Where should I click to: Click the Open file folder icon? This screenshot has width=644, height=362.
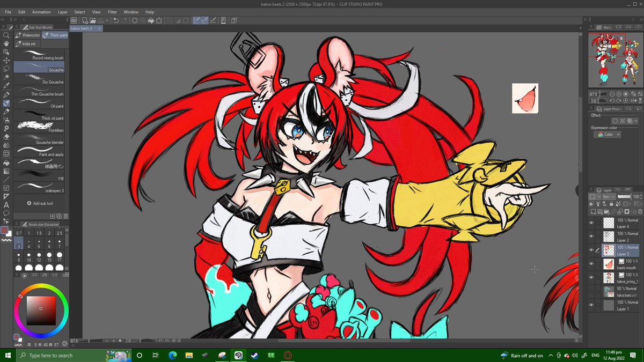(x=93, y=20)
